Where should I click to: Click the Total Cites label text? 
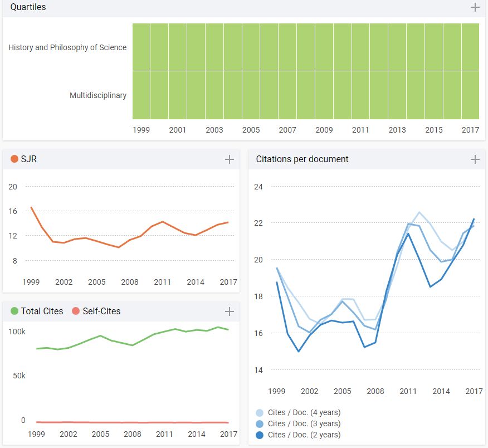click(x=42, y=311)
